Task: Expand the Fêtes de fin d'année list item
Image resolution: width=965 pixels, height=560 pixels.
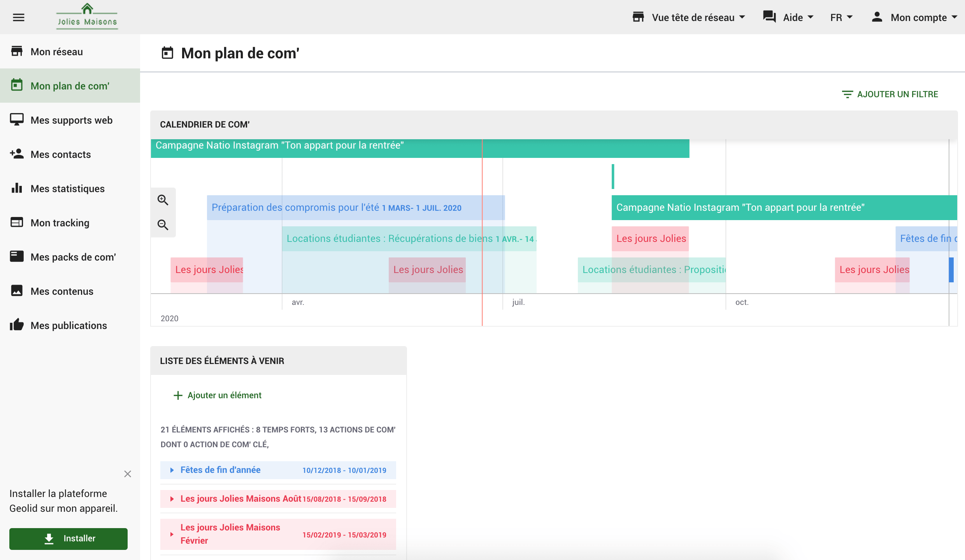Action: coord(172,470)
